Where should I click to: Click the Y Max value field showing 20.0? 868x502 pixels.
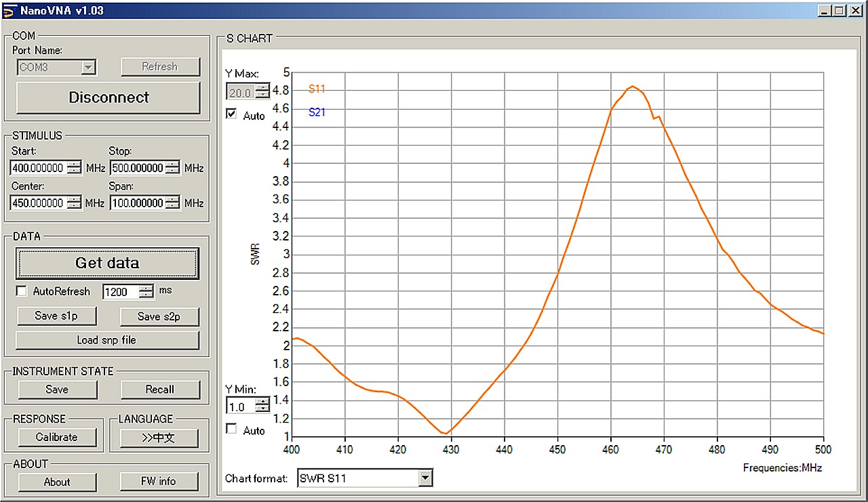click(x=240, y=91)
